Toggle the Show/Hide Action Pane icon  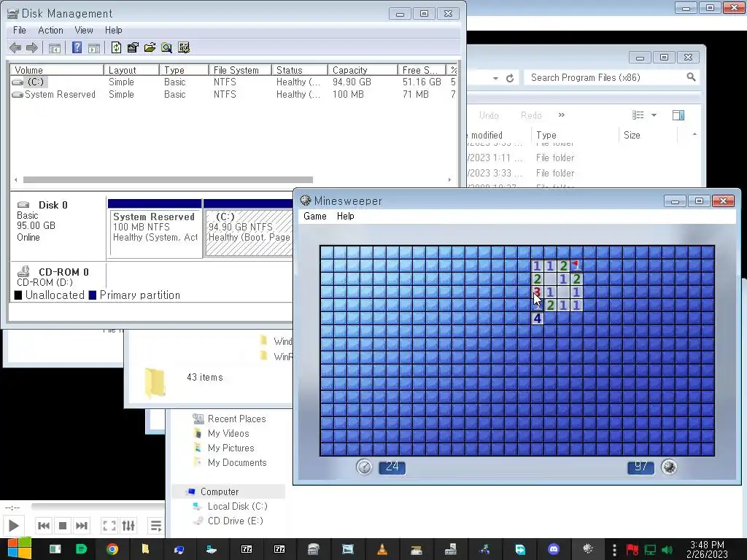(x=94, y=47)
